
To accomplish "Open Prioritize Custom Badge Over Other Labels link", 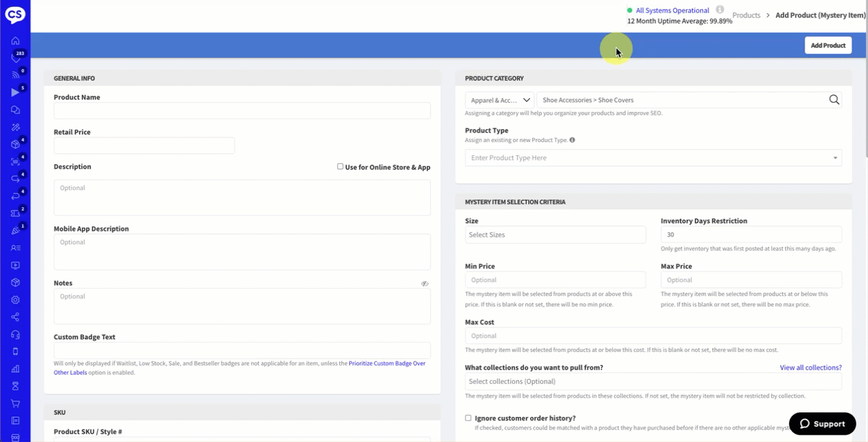I will point(239,368).
